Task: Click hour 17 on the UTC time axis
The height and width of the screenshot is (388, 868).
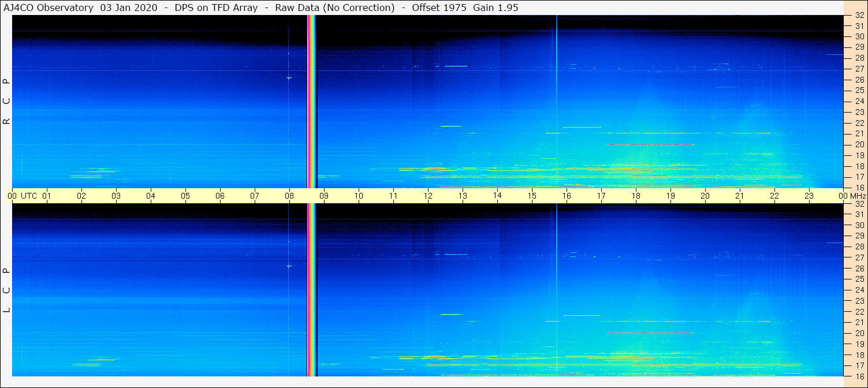Action: [601, 196]
